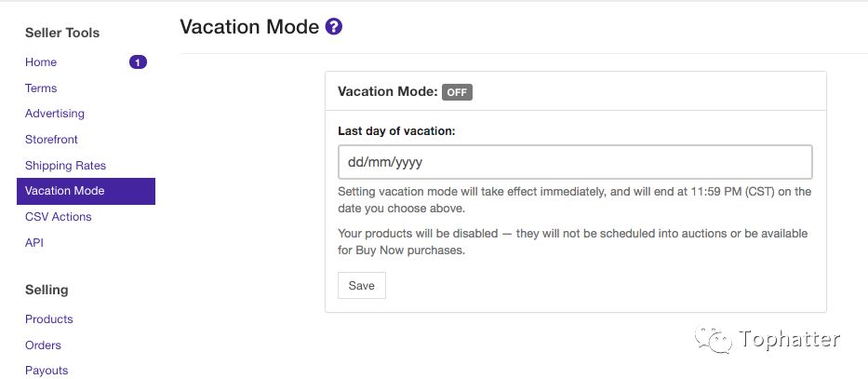The height and width of the screenshot is (379, 868).
Task: Click the Home notification badge showing 1
Action: pos(138,62)
